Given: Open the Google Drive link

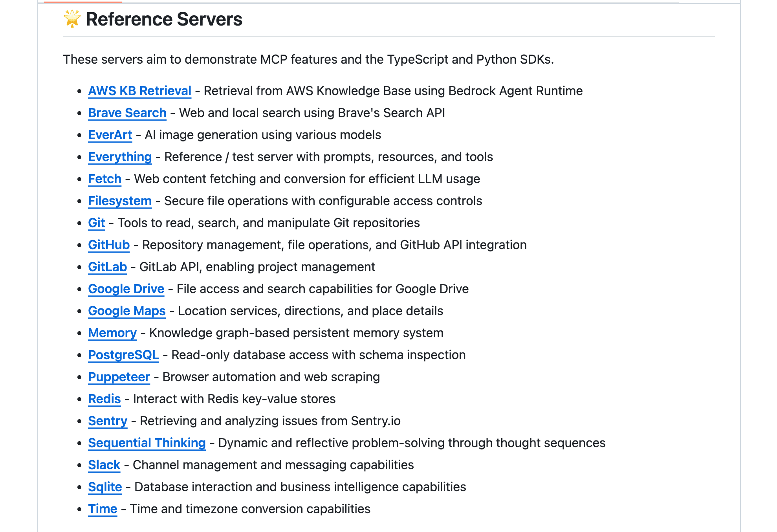Looking at the screenshot, I should (126, 289).
